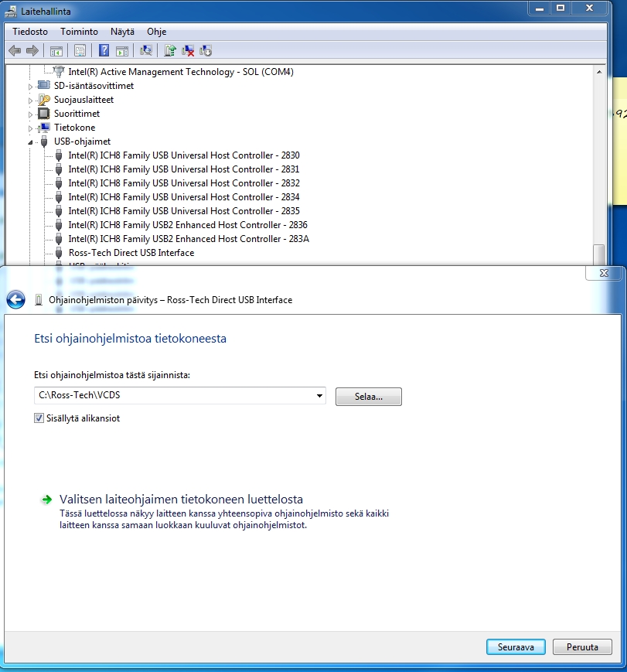Click the Show/Hide console tree icon
The image size is (627, 672).
[x=56, y=51]
